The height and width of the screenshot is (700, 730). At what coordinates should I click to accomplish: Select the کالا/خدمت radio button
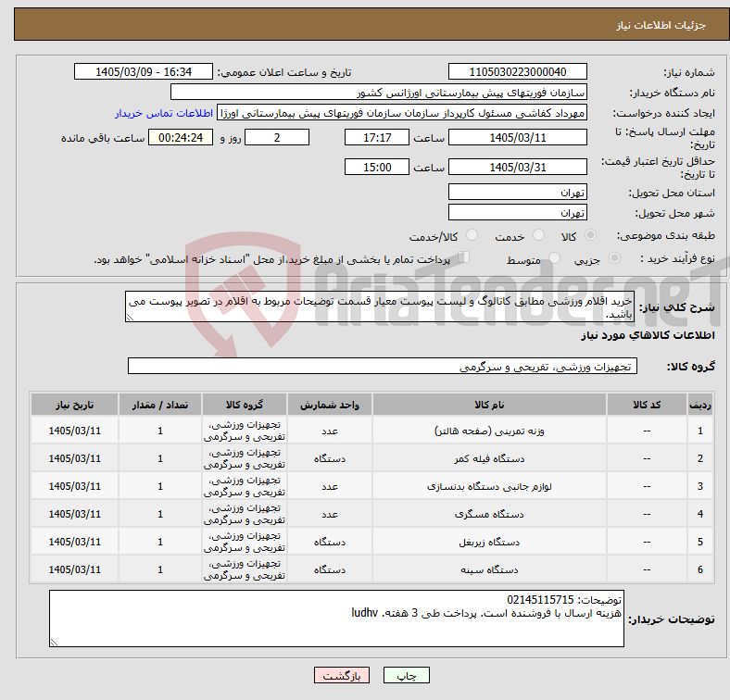coord(472,235)
